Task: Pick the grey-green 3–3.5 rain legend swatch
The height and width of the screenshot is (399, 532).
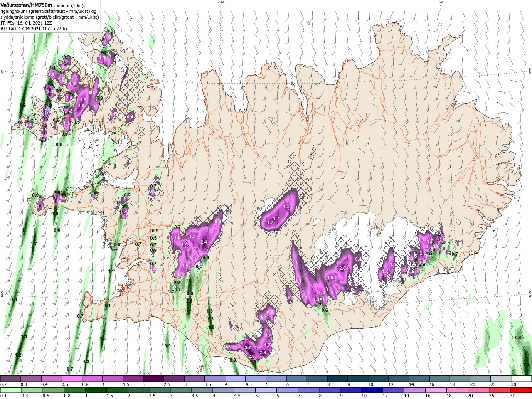Action: pos(180,390)
